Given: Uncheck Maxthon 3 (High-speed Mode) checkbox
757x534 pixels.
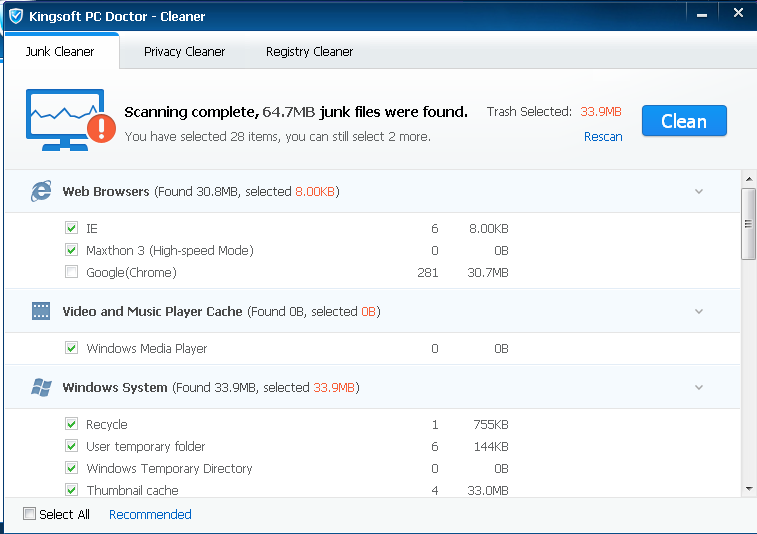Looking at the screenshot, I should (x=71, y=250).
